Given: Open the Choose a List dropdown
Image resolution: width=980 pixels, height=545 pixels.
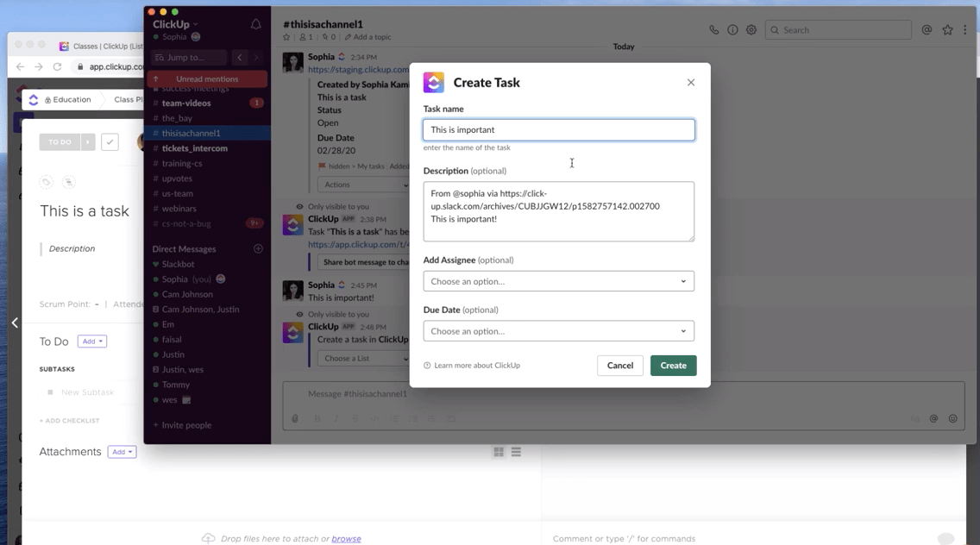Looking at the screenshot, I should click(364, 358).
